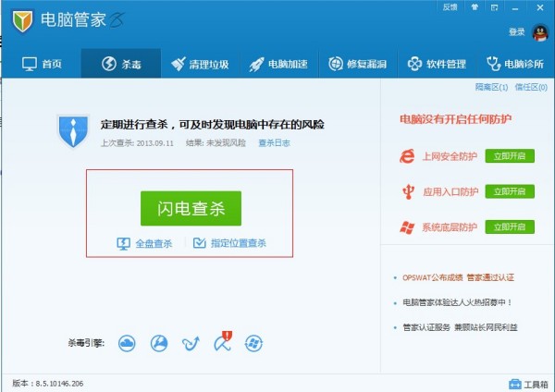Viewport: 555px width, 392px height.
Task: Click the umbrella engine icon with warning
Action: tap(223, 341)
